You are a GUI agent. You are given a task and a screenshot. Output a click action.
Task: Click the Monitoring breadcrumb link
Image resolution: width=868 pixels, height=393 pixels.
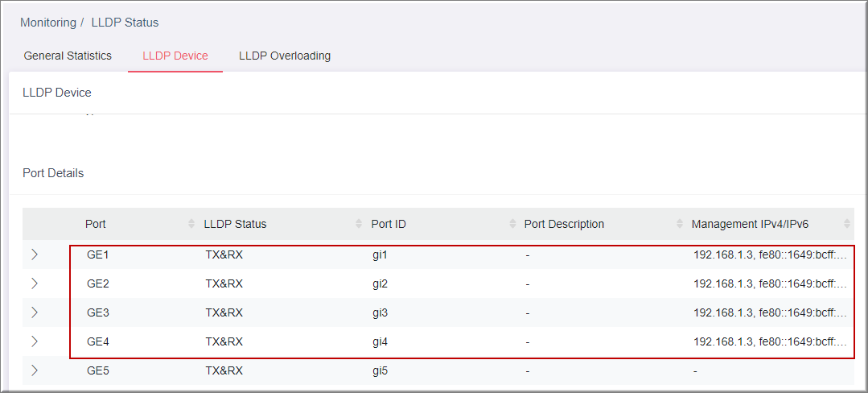pos(48,23)
